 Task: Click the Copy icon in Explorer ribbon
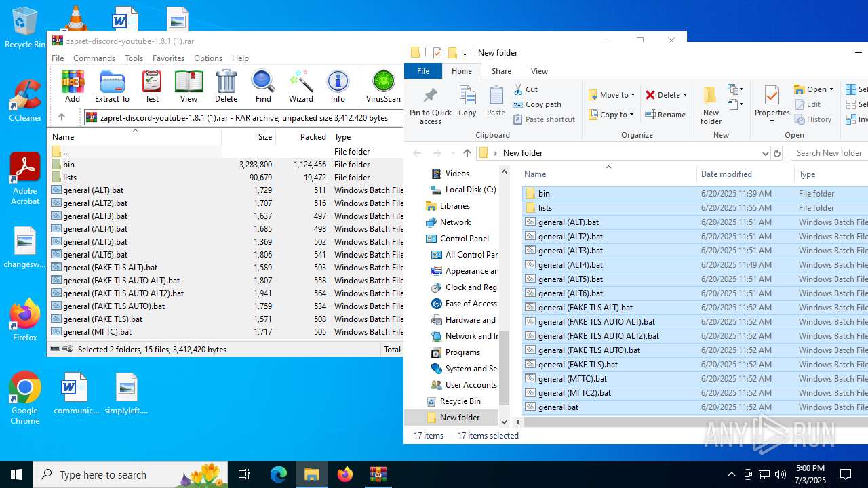pyautogui.click(x=467, y=101)
